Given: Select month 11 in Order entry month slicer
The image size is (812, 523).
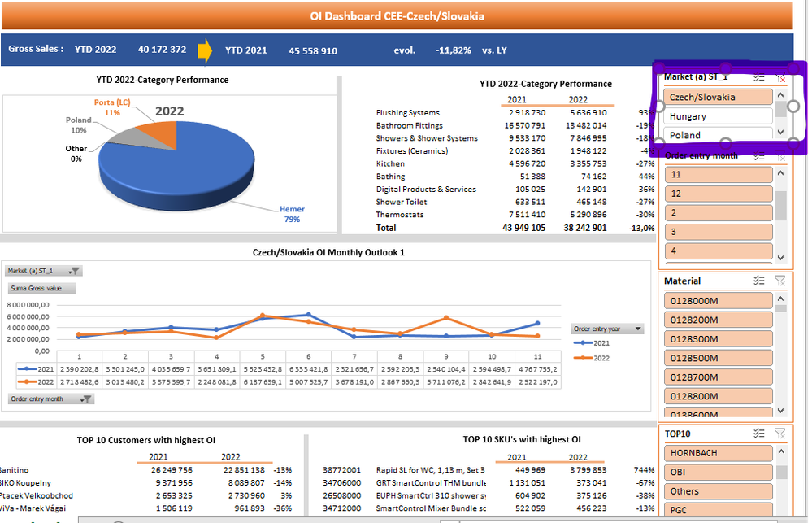Looking at the screenshot, I should 719,174.
